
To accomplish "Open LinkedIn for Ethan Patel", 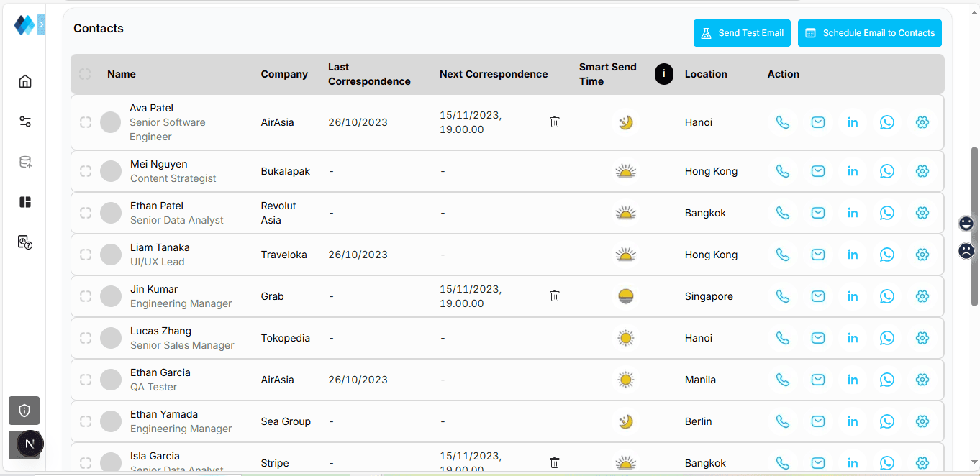I will 853,213.
